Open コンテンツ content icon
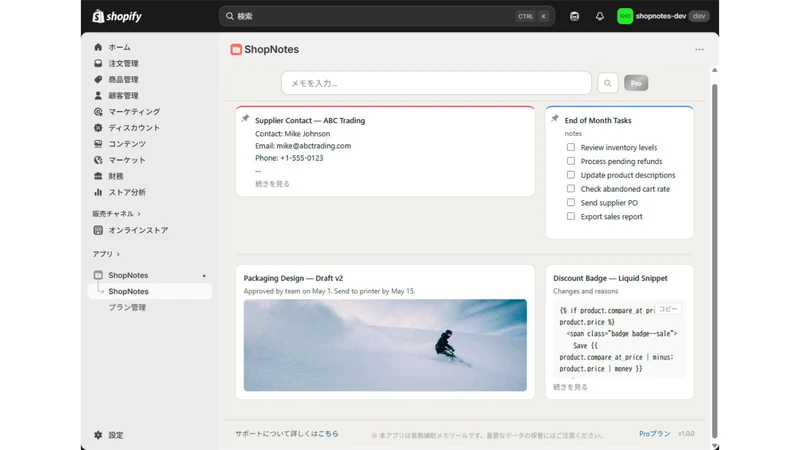This screenshot has width=800, height=450. pyautogui.click(x=98, y=144)
